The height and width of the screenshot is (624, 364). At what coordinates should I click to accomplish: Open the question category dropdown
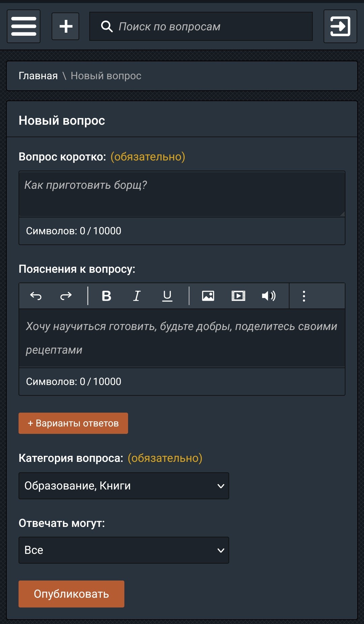124,486
